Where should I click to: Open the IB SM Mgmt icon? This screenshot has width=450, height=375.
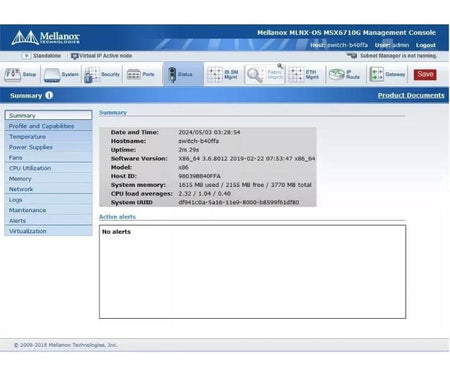[215, 74]
